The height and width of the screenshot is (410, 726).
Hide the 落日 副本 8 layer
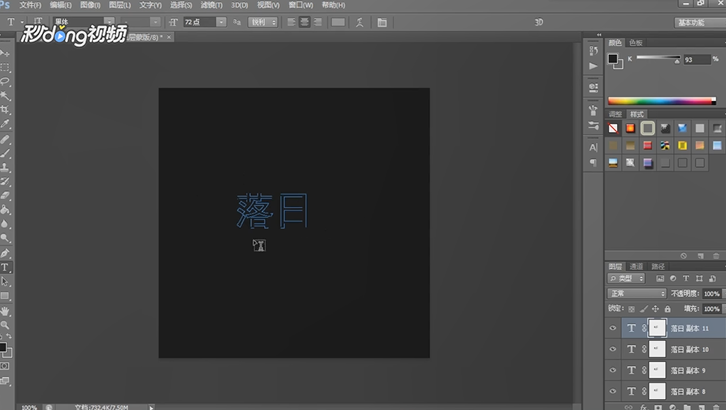(x=613, y=391)
